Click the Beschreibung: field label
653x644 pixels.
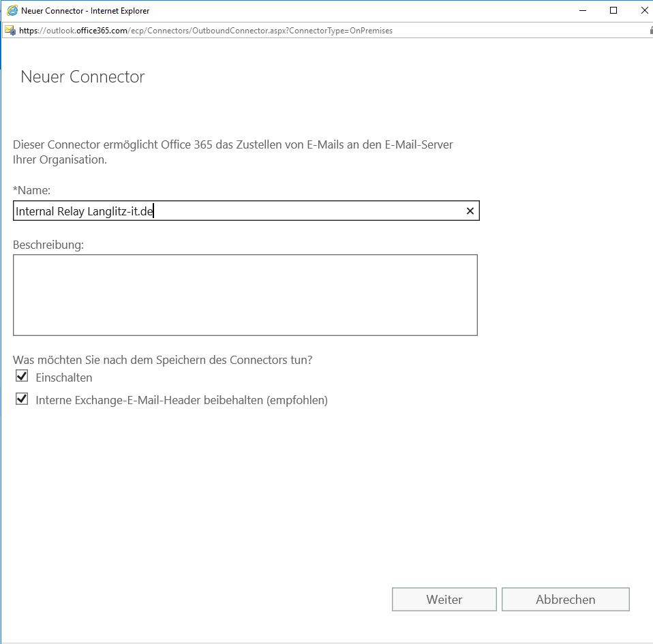click(48, 245)
